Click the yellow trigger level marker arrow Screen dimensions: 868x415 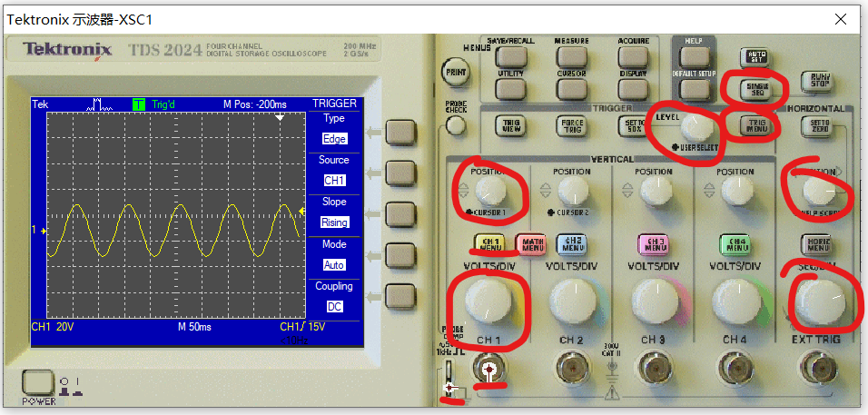(x=302, y=211)
